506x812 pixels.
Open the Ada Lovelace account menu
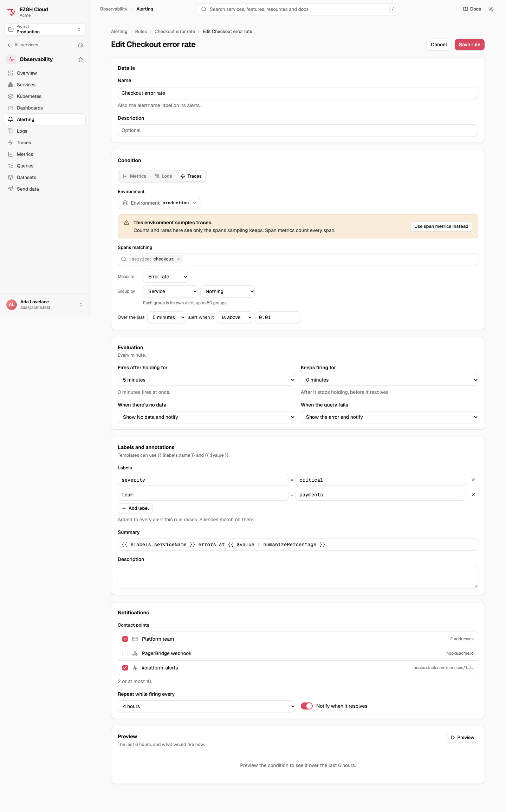tap(45, 305)
